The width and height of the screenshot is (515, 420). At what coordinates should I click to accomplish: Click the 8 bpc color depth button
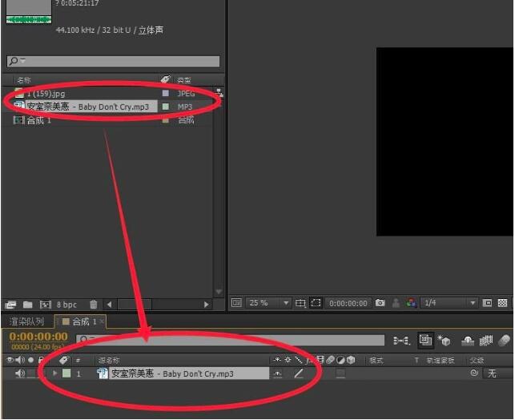(x=66, y=305)
